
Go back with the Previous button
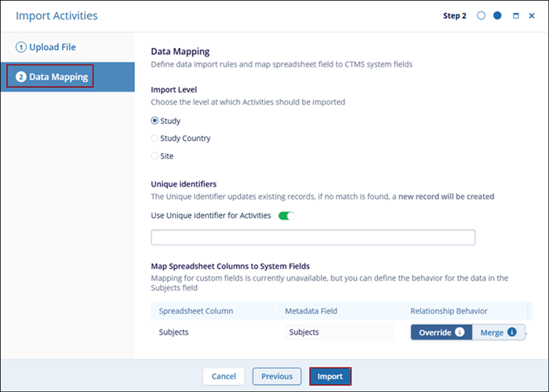(277, 376)
